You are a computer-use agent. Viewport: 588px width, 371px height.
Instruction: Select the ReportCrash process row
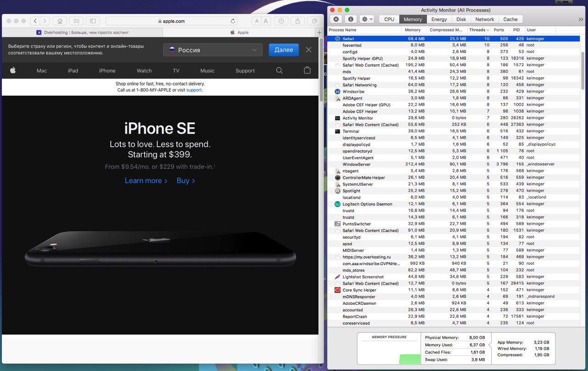click(x=454, y=316)
